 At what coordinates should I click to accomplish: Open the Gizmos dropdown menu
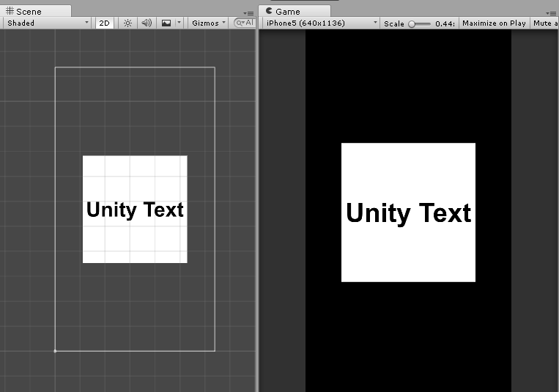pyautogui.click(x=209, y=23)
